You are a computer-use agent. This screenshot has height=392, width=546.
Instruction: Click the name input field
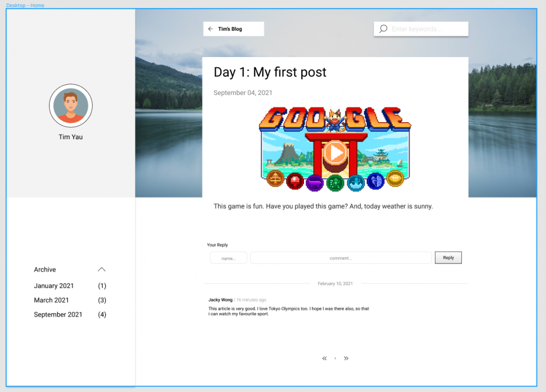pos(228,258)
